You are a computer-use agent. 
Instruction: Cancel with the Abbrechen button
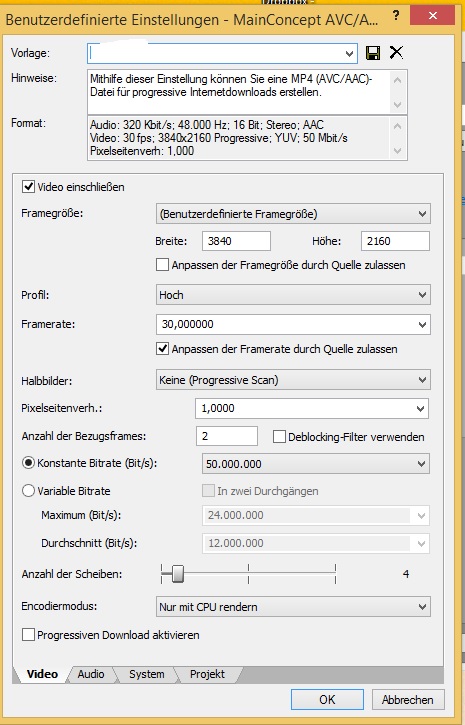point(408,700)
